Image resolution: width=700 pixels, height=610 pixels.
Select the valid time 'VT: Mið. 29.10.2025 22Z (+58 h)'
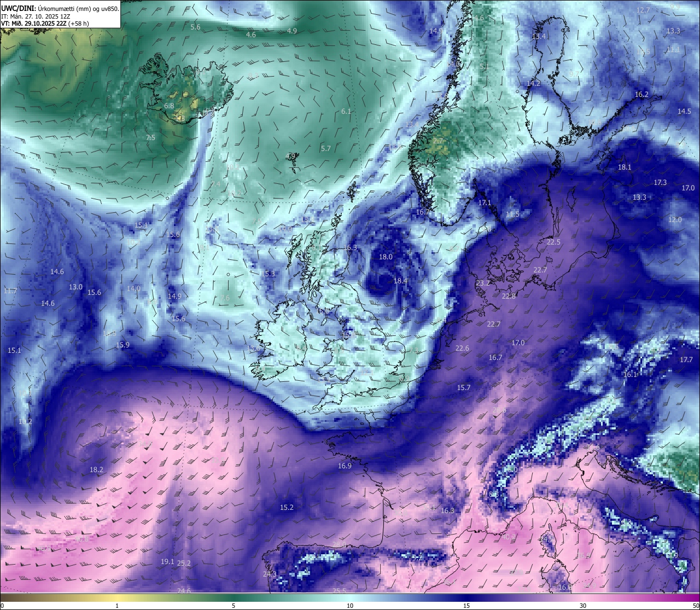coord(45,24)
